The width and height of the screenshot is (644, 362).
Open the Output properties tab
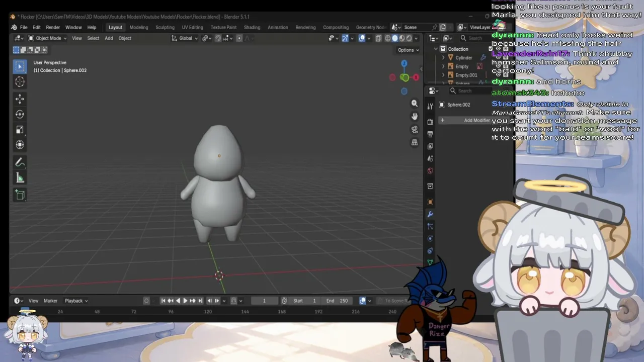click(430, 134)
